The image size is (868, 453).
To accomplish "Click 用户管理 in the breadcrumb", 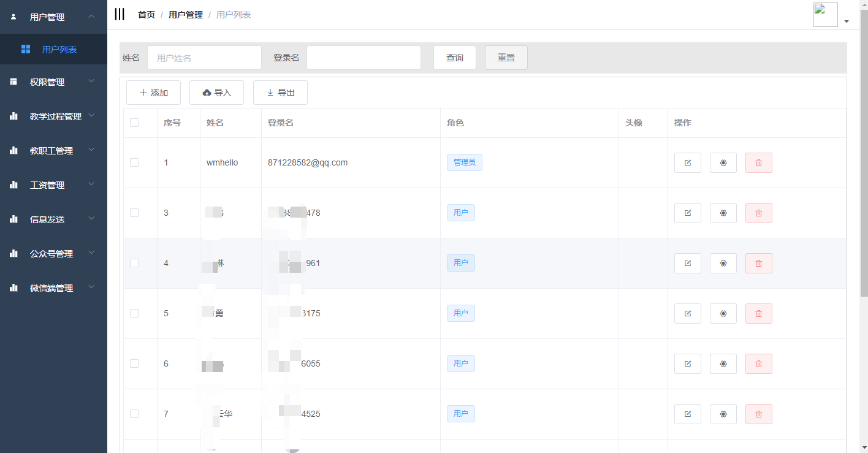I will pos(186,15).
